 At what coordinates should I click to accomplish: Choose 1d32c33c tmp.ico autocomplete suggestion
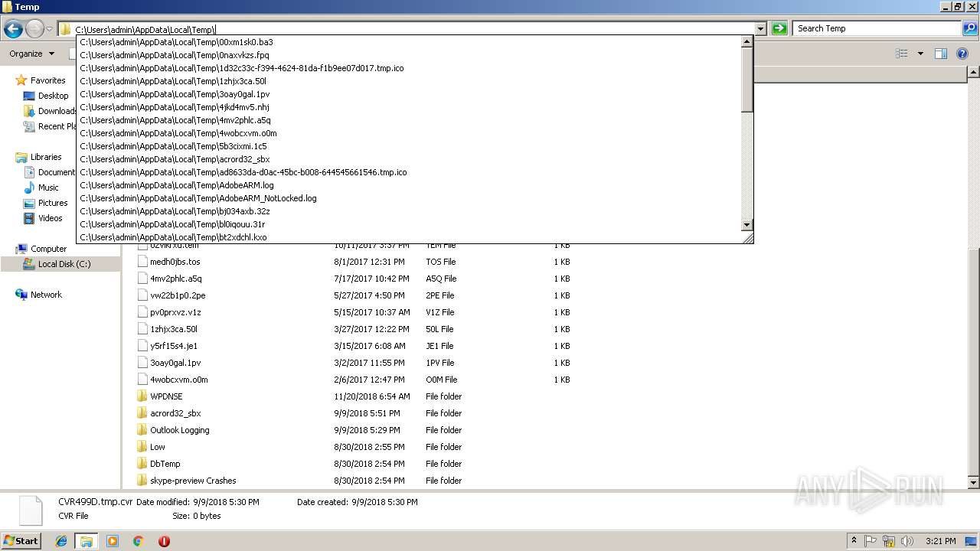410,68
